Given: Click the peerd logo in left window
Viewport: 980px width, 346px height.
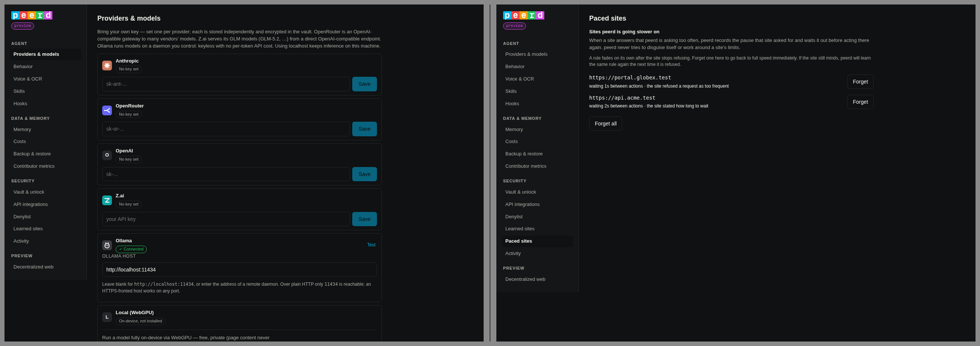Looking at the screenshot, I should [x=32, y=15].
